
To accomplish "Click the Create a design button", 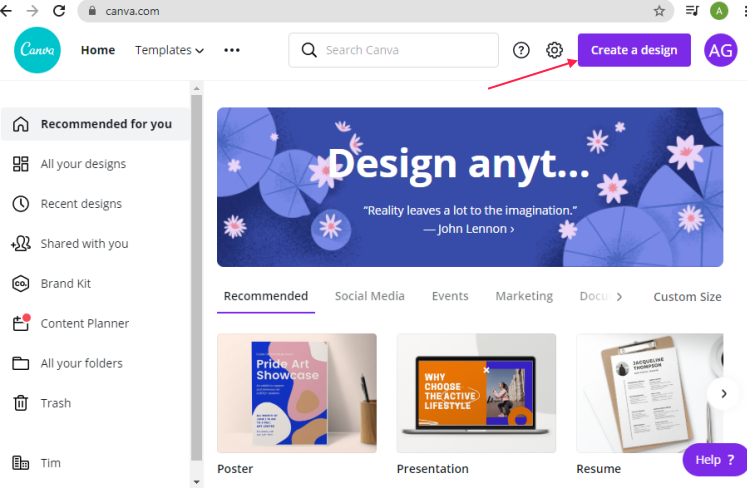I will click(634, 50).
